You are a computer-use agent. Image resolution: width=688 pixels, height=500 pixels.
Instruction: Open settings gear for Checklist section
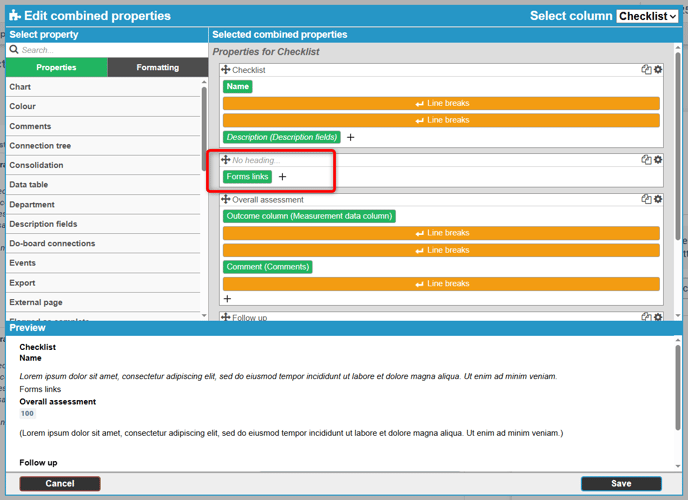click(658, 70)
